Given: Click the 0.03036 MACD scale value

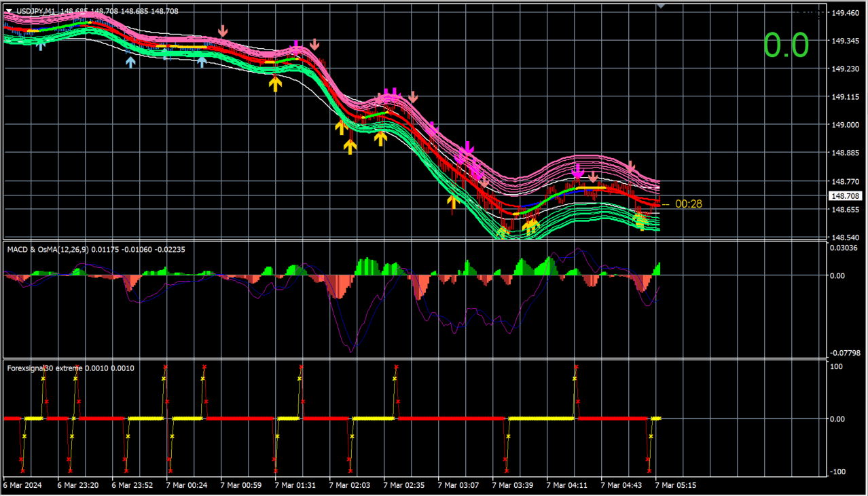Looking at the screenshot, I should tap(845, 248).
